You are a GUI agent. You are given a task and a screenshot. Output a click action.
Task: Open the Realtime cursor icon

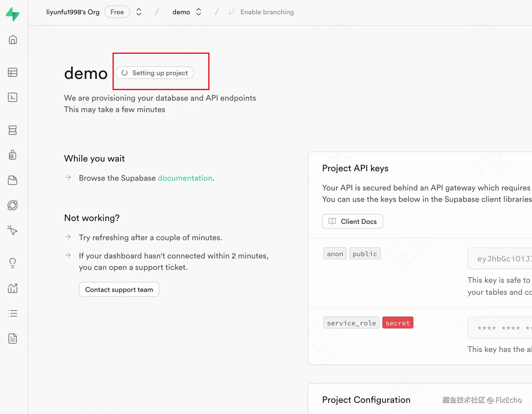coord(13,230)
